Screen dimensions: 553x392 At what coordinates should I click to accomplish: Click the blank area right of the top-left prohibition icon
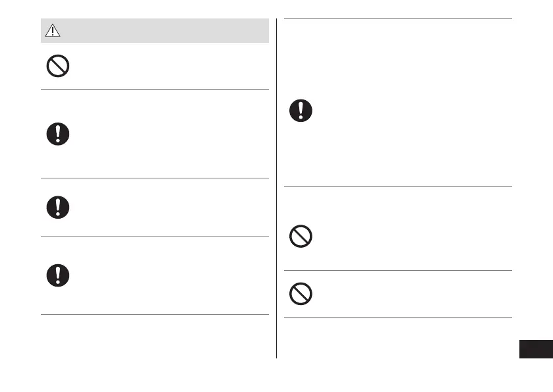click(x=165, y=67)
